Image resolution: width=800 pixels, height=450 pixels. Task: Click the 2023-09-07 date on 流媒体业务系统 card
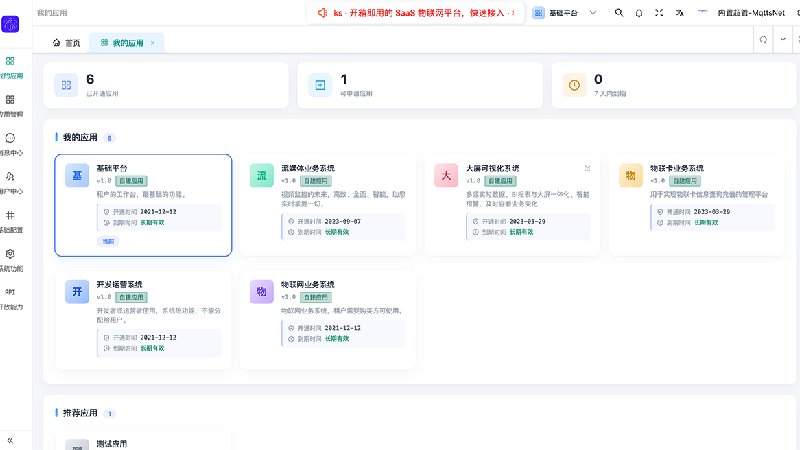point(343,221)
